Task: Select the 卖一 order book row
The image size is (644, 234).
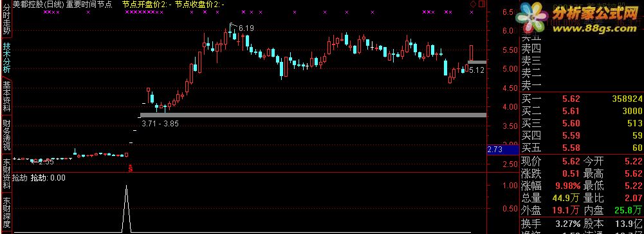Action: (531, 86)
